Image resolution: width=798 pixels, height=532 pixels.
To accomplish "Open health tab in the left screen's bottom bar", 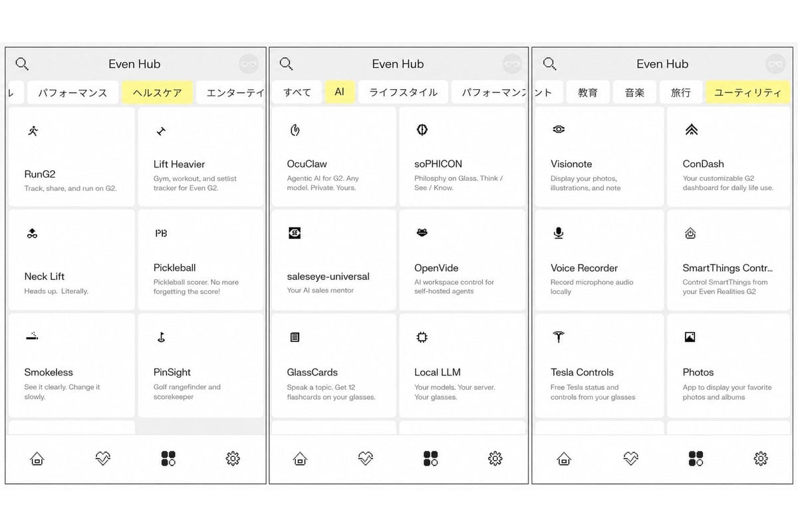I will (102, 458).
